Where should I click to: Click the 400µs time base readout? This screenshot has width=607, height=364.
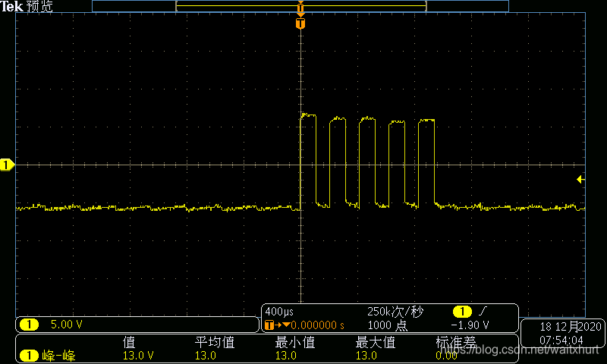[x=279, y=312]
